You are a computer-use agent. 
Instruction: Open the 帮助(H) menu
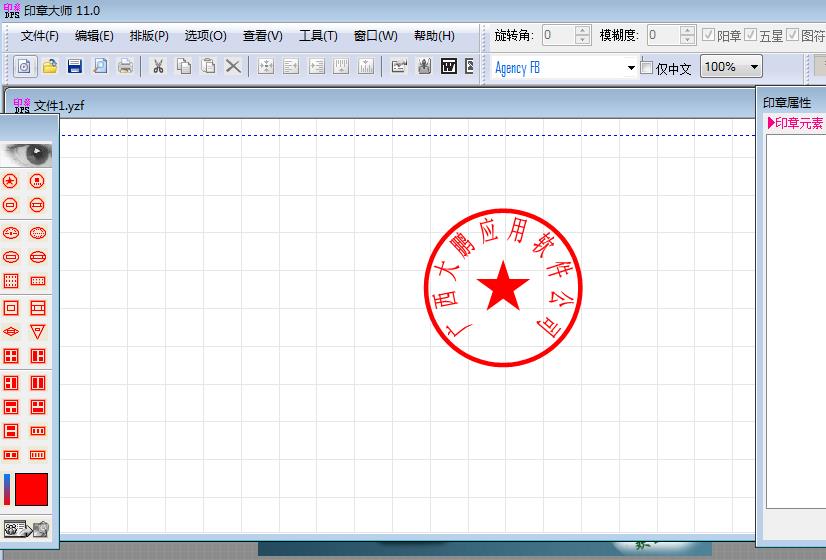click(434, 36)
